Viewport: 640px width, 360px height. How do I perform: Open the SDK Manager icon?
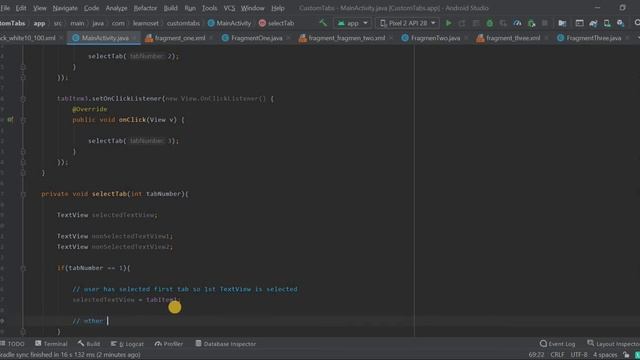pos(620,23)
